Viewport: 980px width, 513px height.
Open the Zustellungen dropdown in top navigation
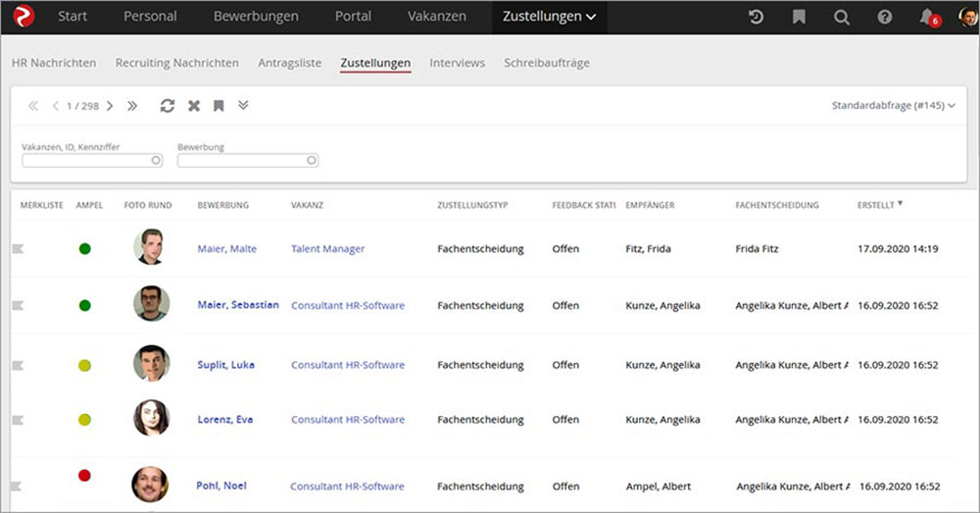(x=549, y=17)
